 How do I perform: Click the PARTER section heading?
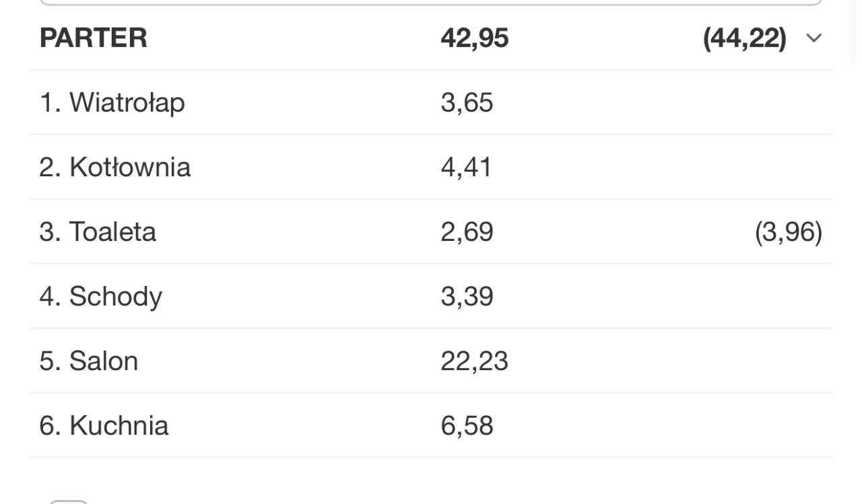(x=93, y=38)
